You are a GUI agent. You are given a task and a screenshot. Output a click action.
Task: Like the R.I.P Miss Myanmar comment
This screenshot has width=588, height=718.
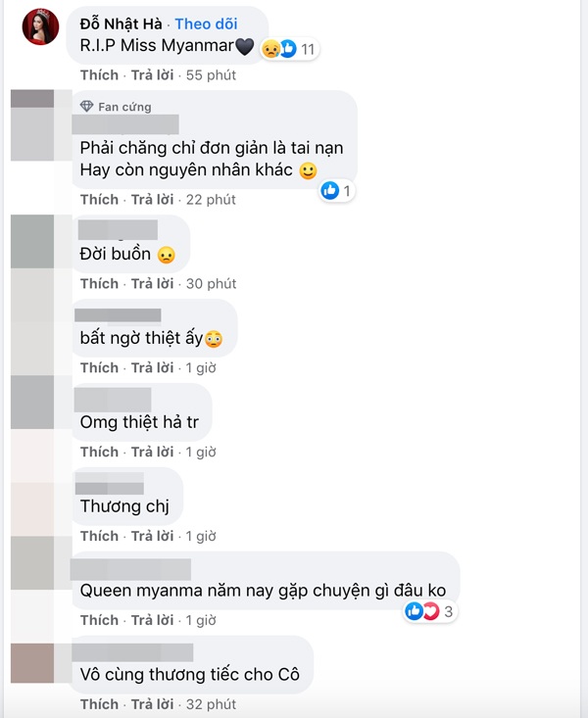99,75
